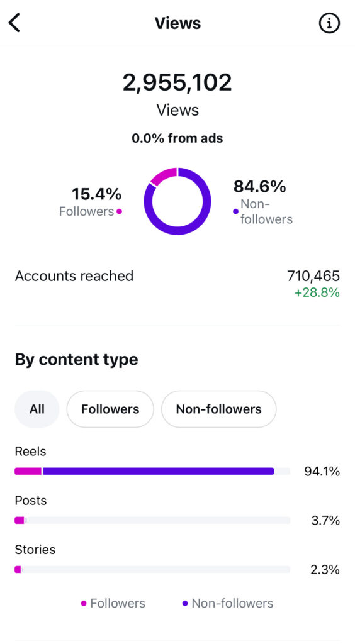Click the pink dot next to Followers percentage
355x644 pixels.
(119, 211)
